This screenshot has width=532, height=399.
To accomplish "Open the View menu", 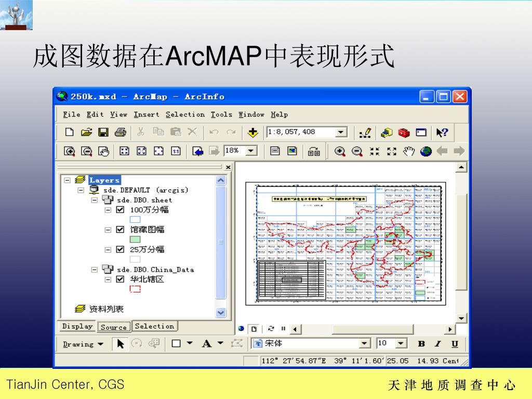I will (x=118, y=114).
